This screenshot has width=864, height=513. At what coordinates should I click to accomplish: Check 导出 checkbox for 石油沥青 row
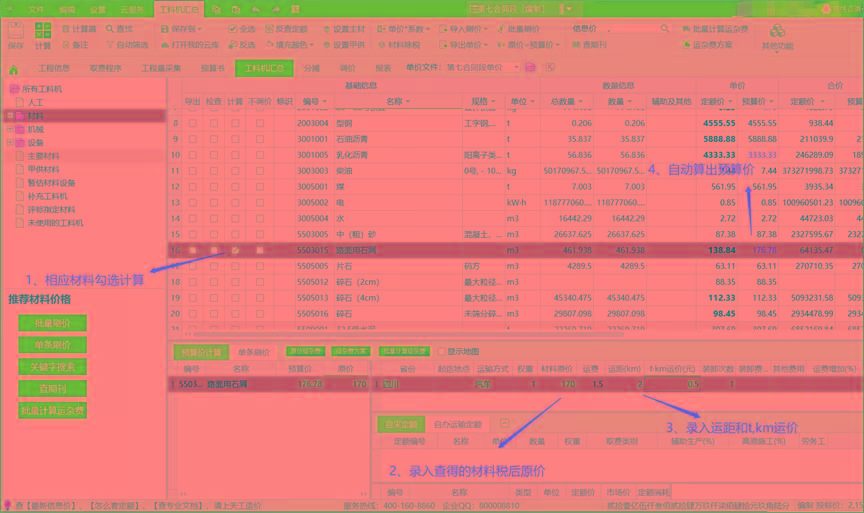192,139
